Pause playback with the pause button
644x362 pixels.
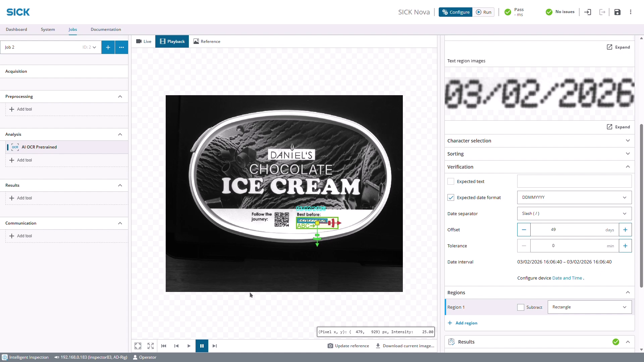[202, 346]
